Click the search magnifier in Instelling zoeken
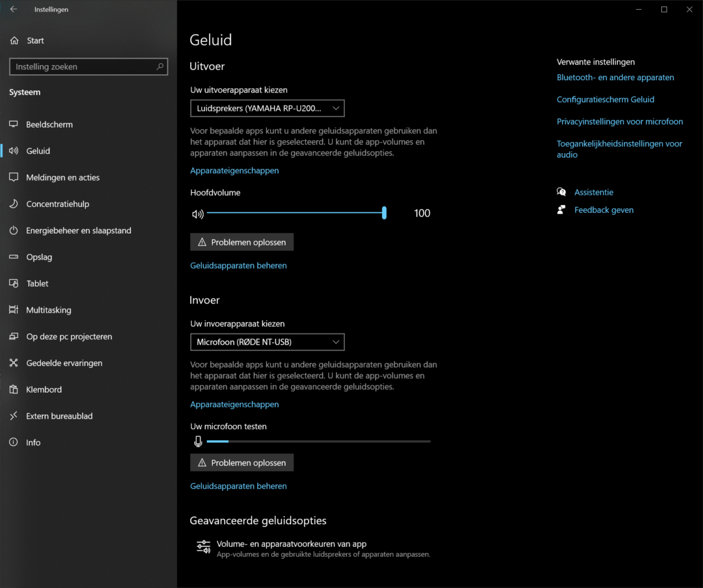This screenshot has width=703, height=588. [x=159, y=66]
